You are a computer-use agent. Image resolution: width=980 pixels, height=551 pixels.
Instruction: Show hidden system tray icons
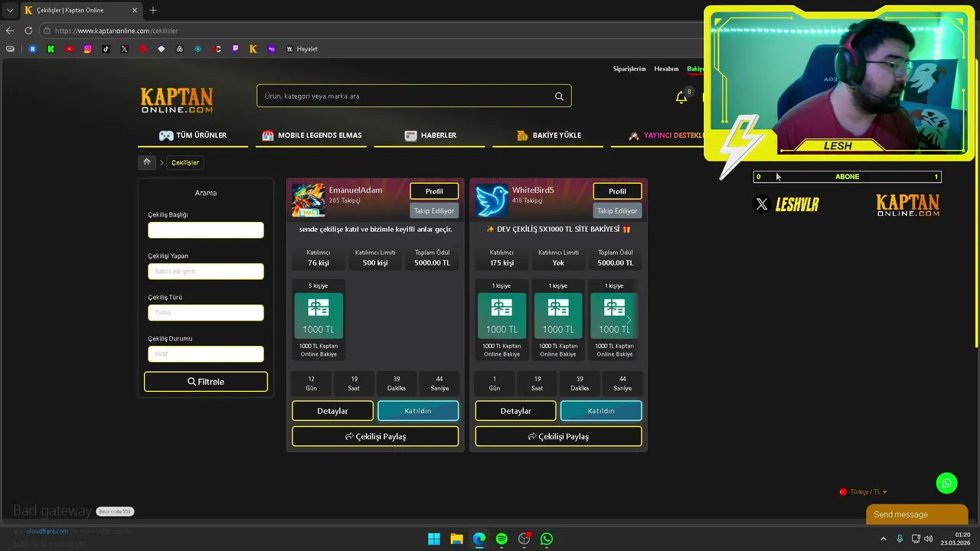(x=883, y=539)
